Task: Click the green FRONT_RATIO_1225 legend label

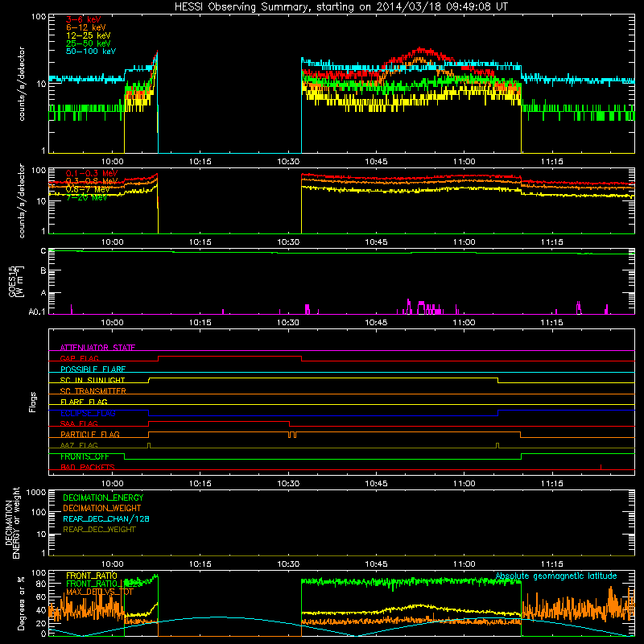Action: click(104, 584)
